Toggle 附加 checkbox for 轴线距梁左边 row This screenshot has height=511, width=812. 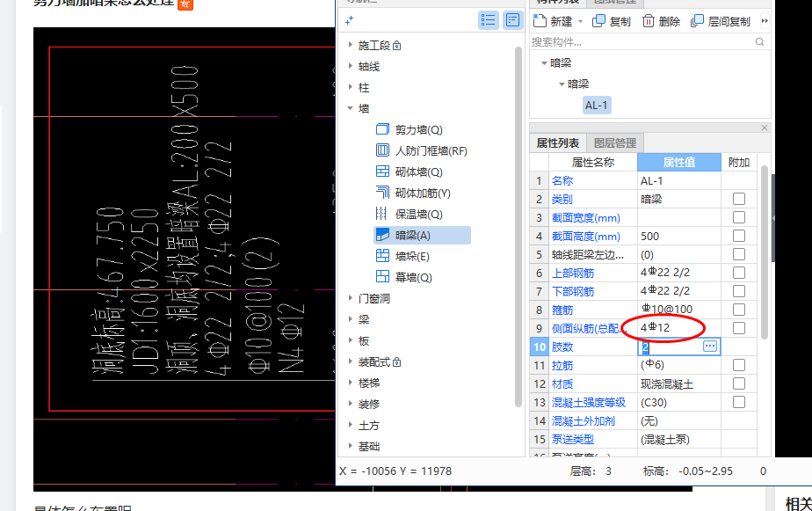[739, 254]
